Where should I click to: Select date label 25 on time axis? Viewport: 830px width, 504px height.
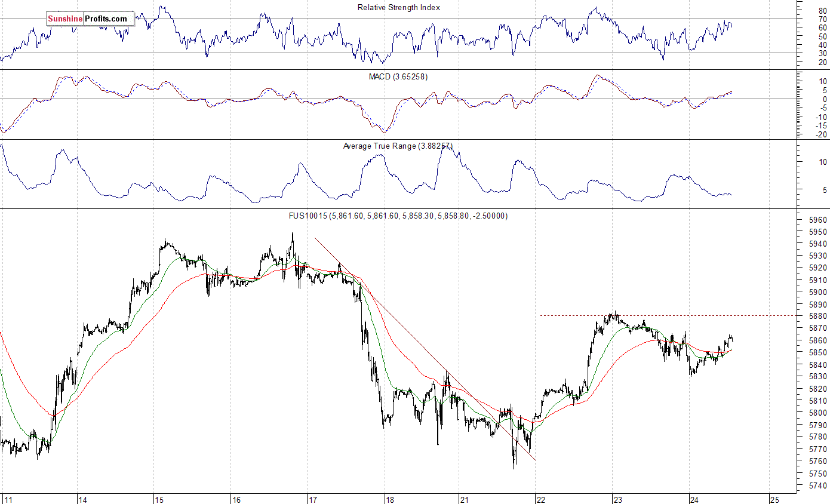[x=774, y=499]
